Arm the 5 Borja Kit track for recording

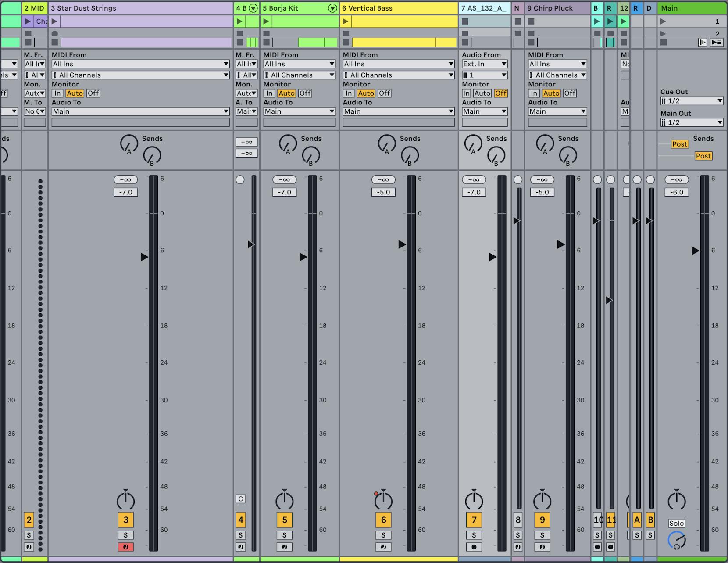tap(285, 547)
